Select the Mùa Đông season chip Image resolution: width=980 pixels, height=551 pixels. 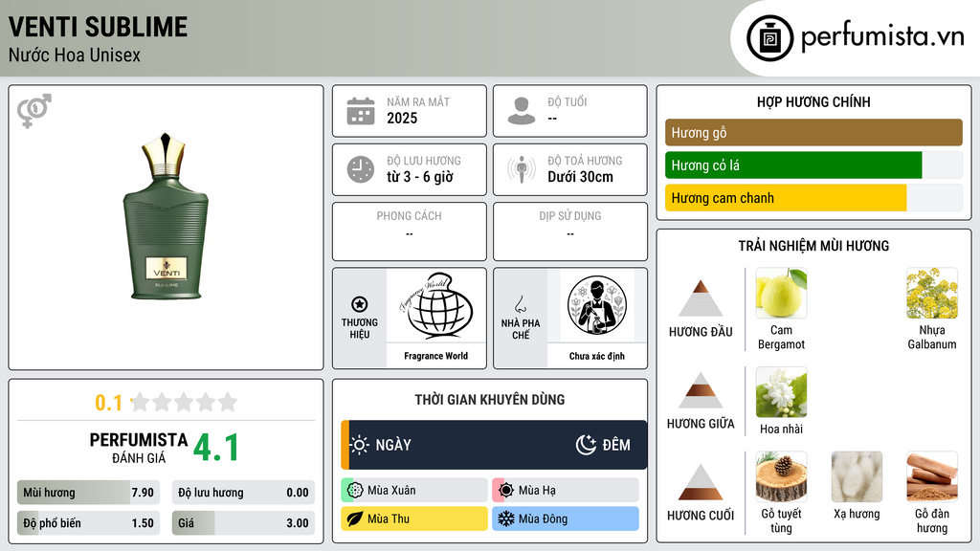click(x=565, y=518)
